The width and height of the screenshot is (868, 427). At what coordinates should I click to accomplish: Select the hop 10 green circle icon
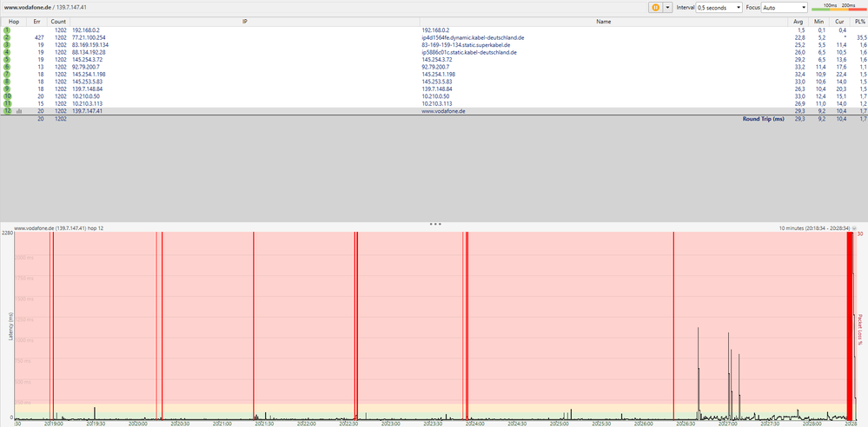click(x=7, y=96)
